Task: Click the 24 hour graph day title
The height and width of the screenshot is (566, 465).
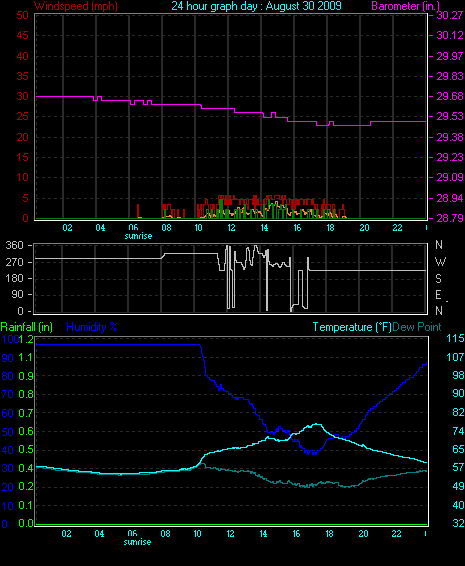Action: pyautogui.click(x=256, y=6)
